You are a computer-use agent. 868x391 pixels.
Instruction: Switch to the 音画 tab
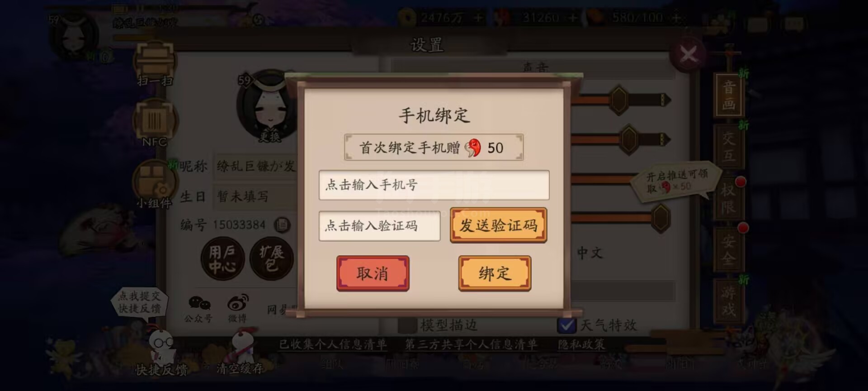729,95
